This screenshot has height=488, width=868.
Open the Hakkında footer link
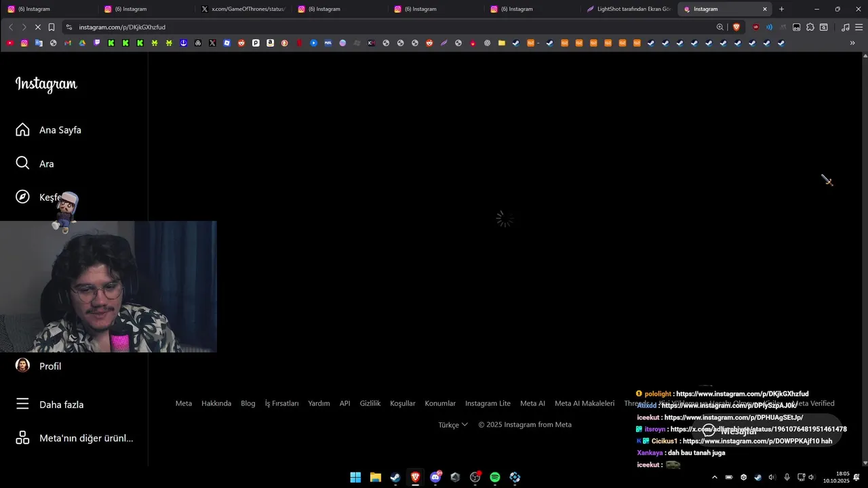click(x=216, y=403)
